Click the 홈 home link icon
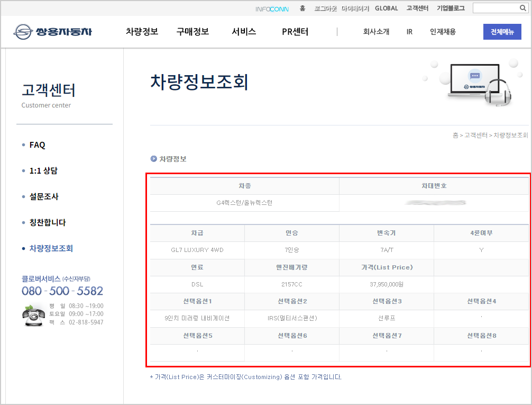 [x=301, y=8]
